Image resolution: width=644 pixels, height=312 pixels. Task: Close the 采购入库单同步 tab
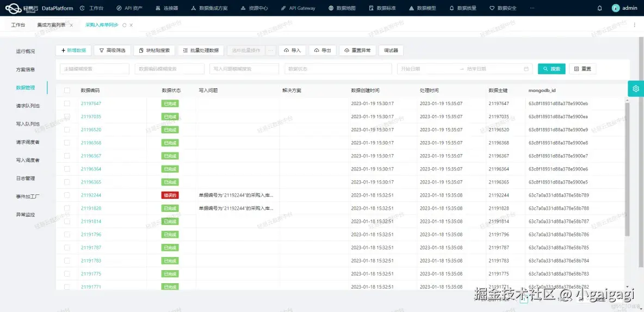click(x=131, y=25)
